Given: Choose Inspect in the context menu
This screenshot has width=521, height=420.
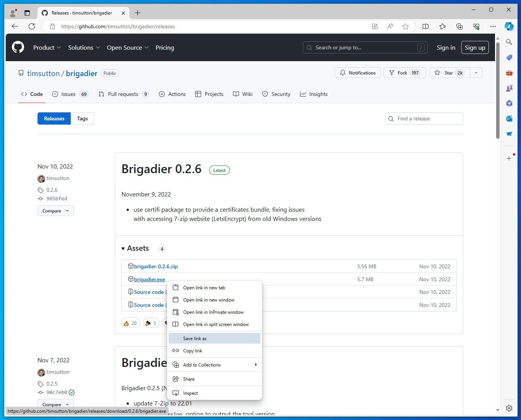Looking at the screenshot, I should click(x=215, y=393).
